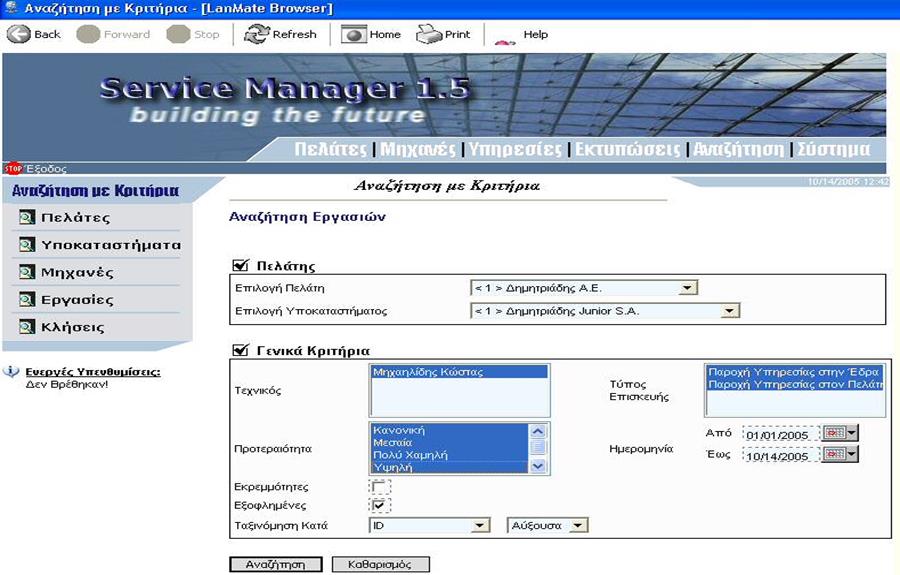
Task: Click the Προτεραιότητα list scrollbar thumb
Action: pos(538,448)
